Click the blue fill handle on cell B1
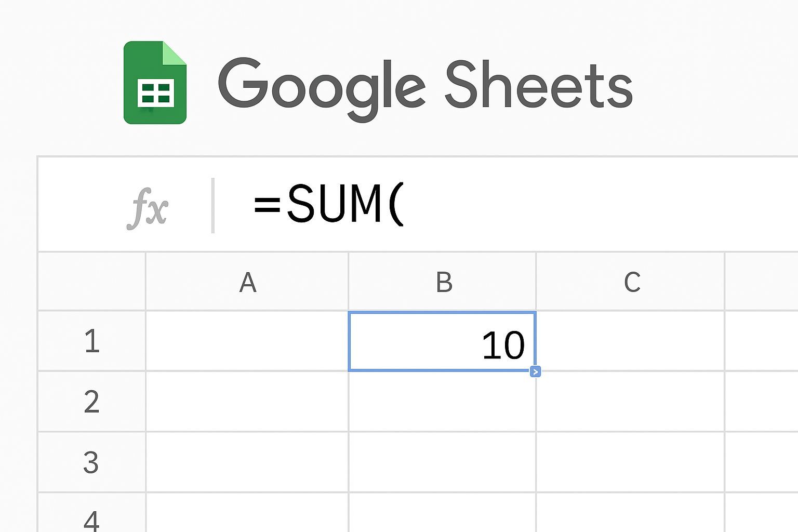This screenshot has height=532, width=798. tap(536, 371)
